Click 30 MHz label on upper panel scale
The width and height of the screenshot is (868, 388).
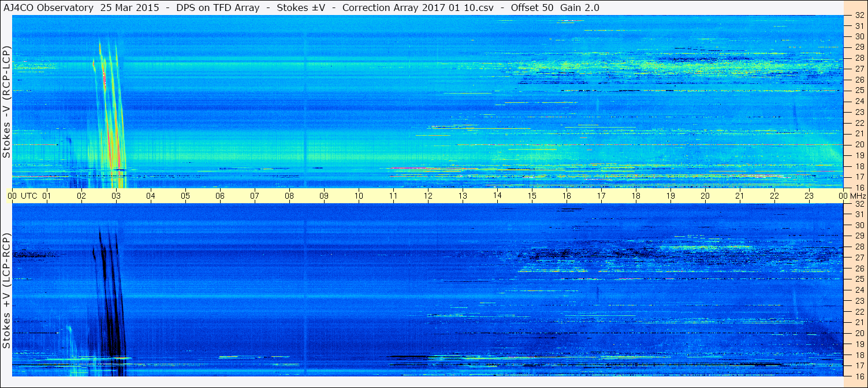tap(859, 36)
